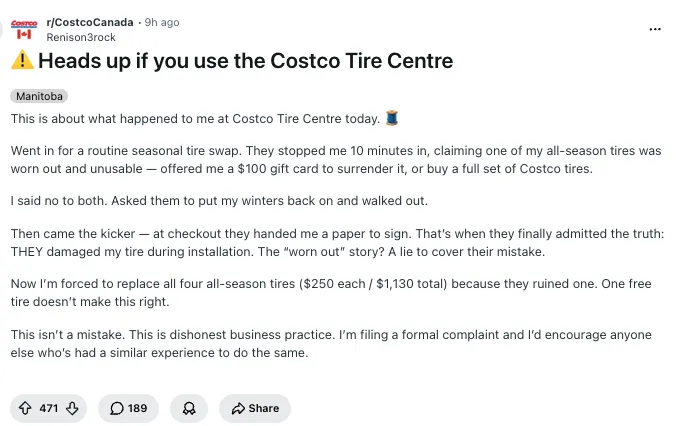
Task: Click the warning emoji in the title
Action: [22, 61]
